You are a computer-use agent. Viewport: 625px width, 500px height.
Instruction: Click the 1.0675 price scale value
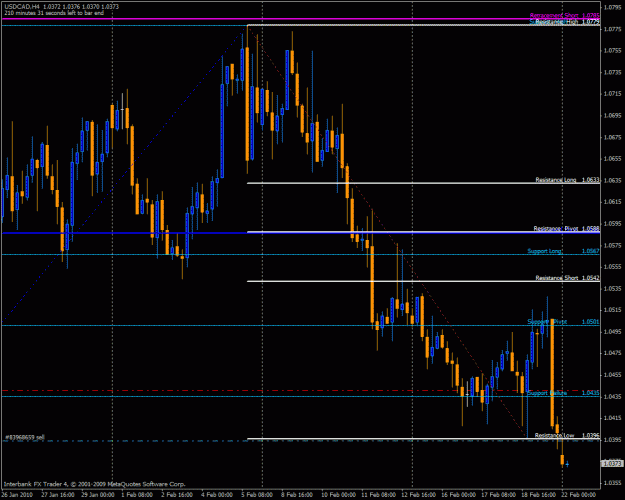(x=612, y=137)
